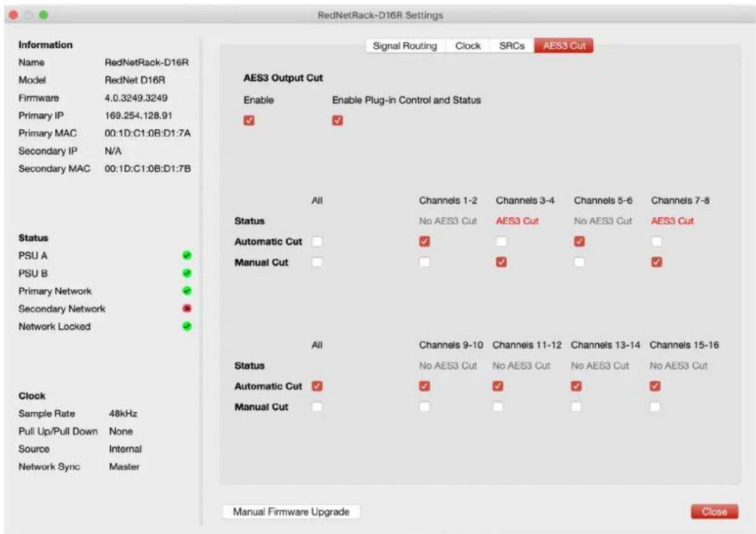
Task: Uncheck Automatic Cut All for channels 9-16
Action: click(317, 386)
